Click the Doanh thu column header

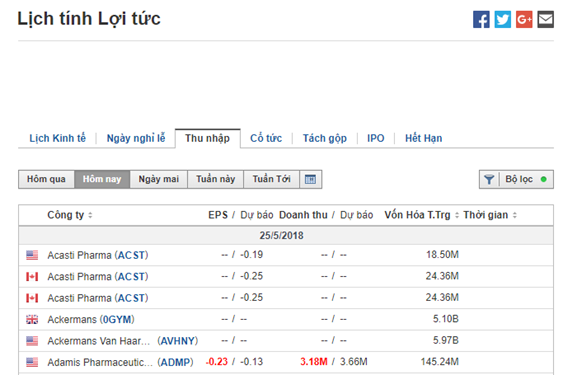coord(303,215)
